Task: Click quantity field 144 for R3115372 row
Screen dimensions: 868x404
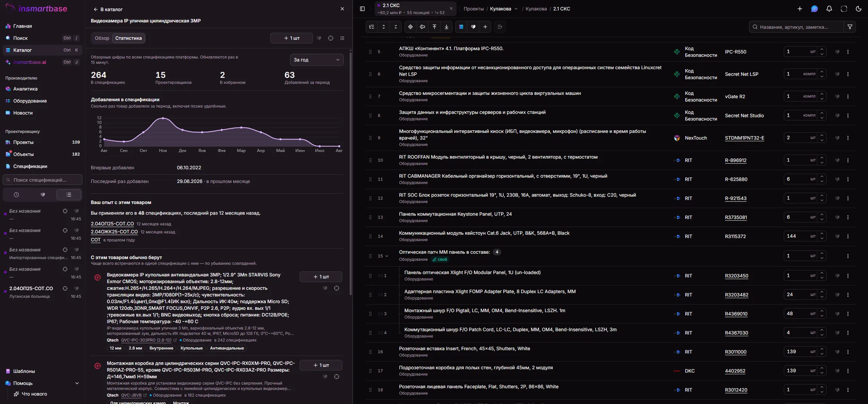Action: [796, 236]
